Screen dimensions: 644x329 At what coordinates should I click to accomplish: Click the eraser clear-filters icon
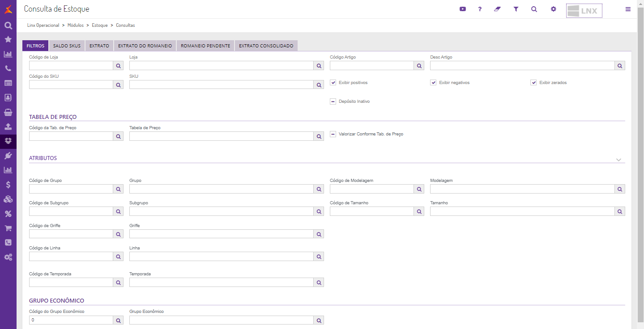tap(497, 9)
